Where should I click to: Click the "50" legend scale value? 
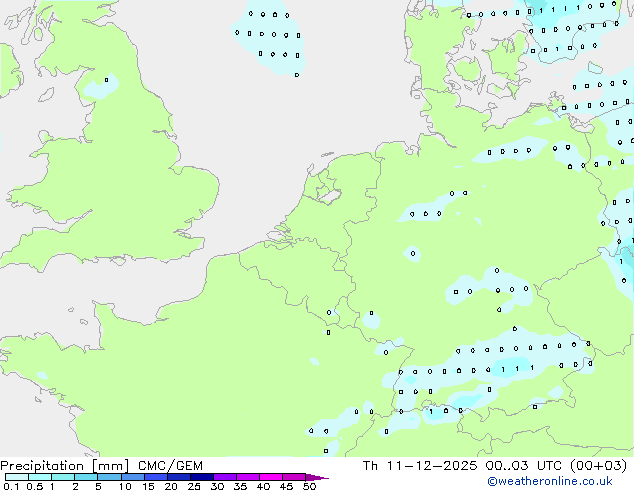[309, 486]
